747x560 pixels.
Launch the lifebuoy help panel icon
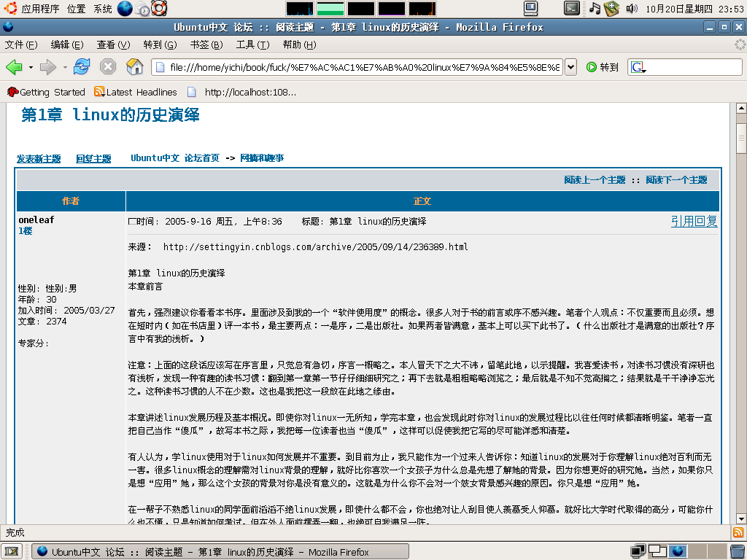(x=159, y=9)
